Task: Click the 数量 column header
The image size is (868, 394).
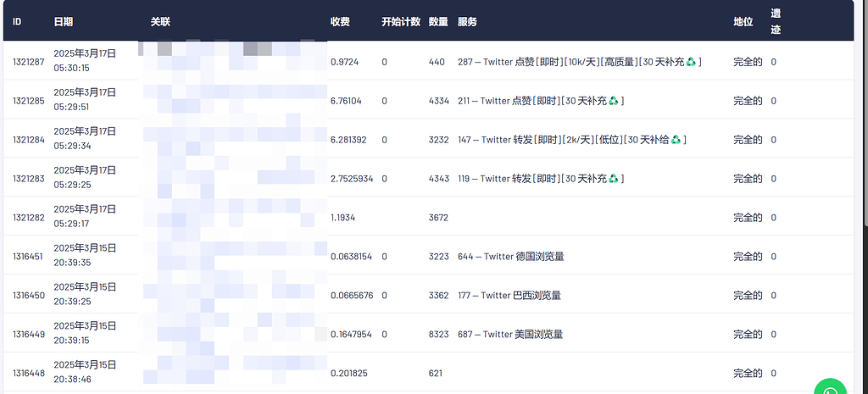Action: click(x=438, y=21)
